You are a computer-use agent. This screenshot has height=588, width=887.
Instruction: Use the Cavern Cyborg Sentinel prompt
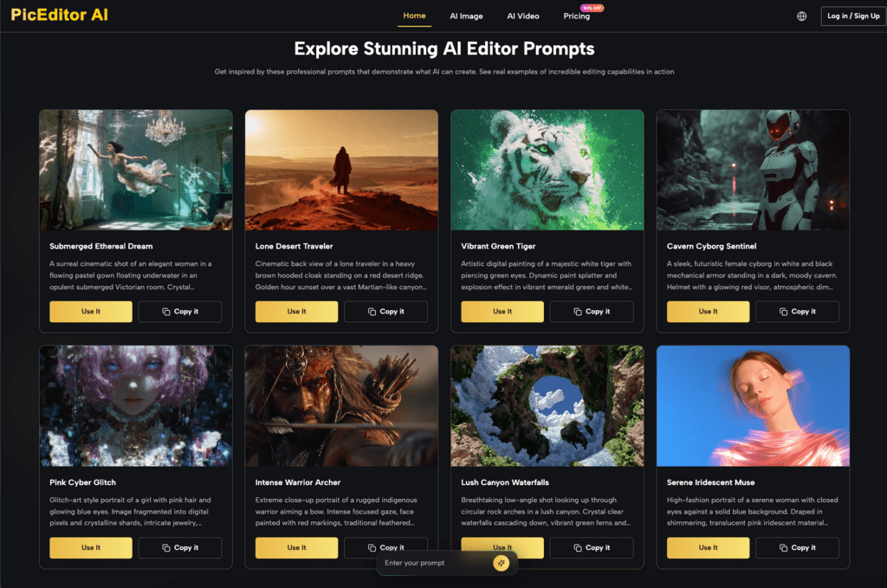point(709,312)
